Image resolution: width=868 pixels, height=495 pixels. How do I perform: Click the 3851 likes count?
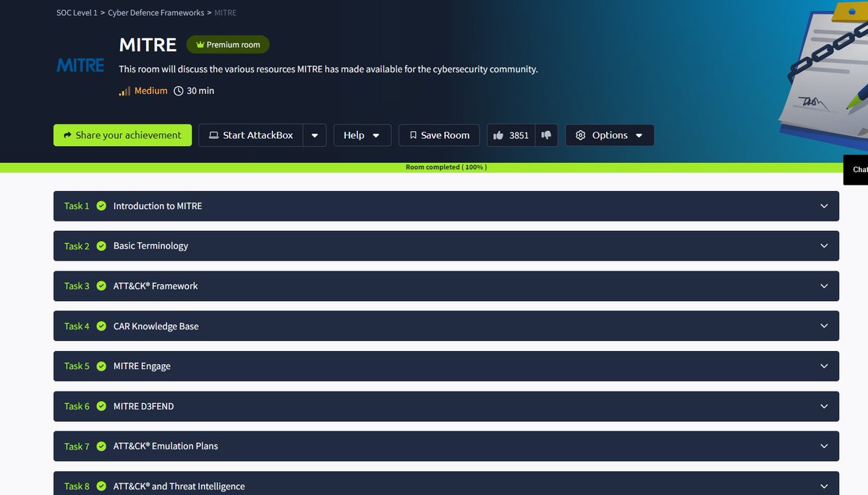click(x=519, y=135)
